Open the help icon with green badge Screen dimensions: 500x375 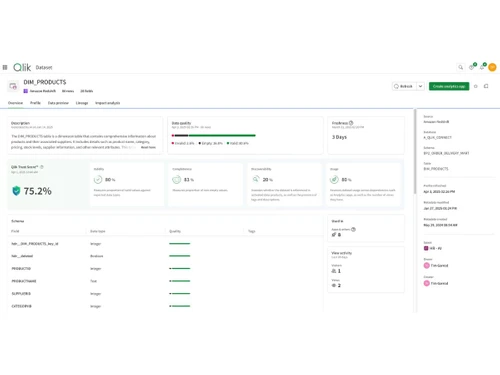(472, 67)
